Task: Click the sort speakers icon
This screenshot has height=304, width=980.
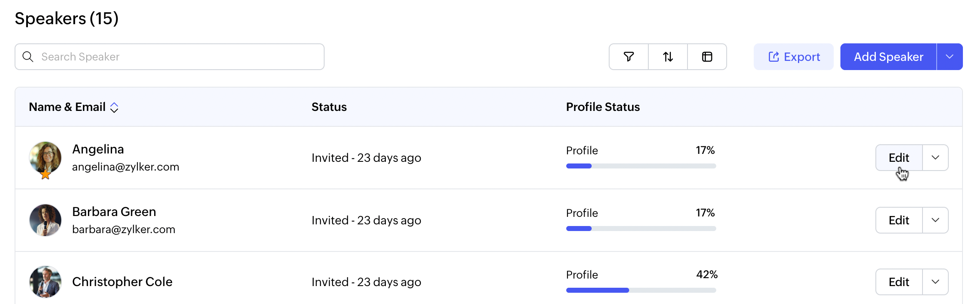Action: [668, 57]
